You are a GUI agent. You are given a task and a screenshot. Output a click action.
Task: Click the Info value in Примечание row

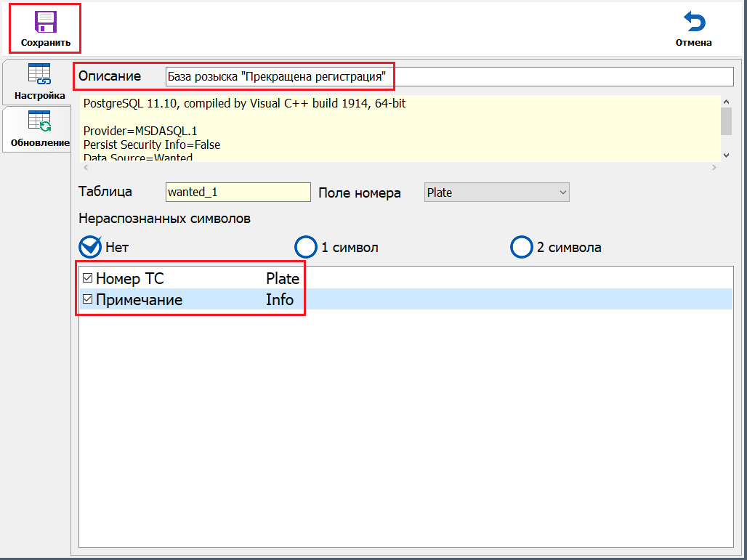[x=280, y=299]
